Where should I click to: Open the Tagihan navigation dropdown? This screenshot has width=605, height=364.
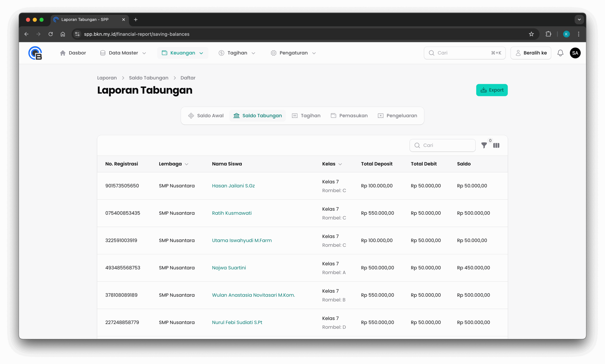[x=237, y=53]
